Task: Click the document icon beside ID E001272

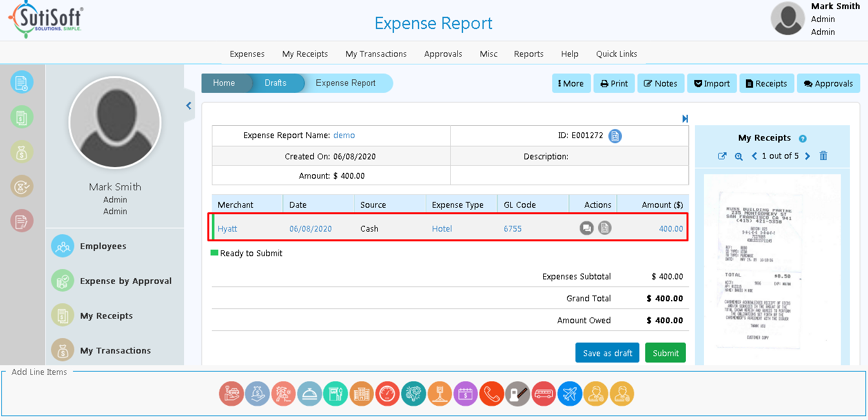Action: [x=615, y=136]
